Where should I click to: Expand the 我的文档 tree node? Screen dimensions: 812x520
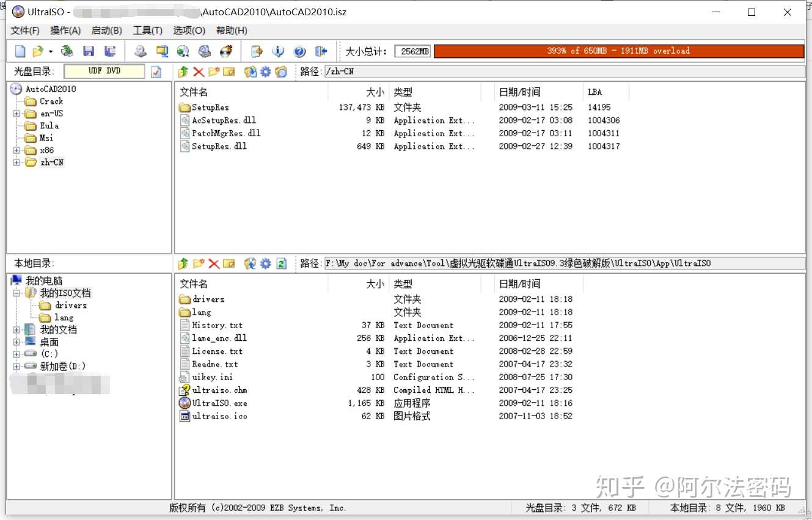[16, 330]
